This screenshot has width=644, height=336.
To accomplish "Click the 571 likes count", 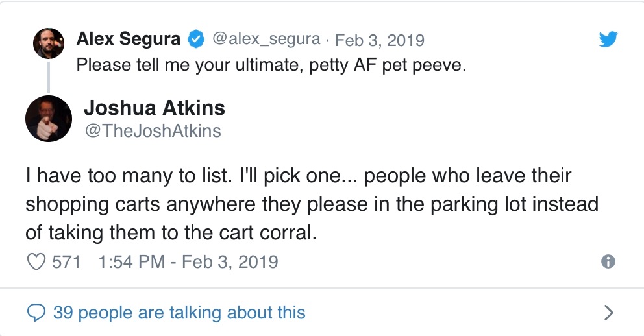I will pyautogui.click(x=66, y=261).
